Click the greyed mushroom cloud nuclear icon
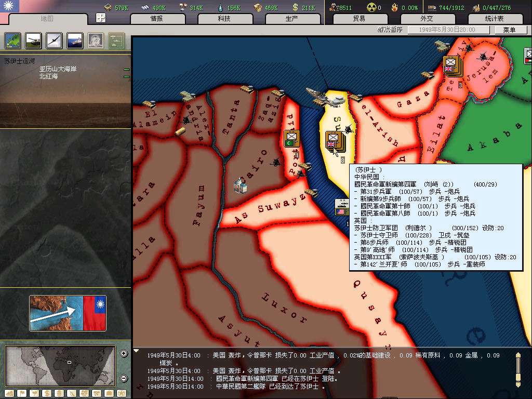The image size is (532, 399). pos(96,41)
